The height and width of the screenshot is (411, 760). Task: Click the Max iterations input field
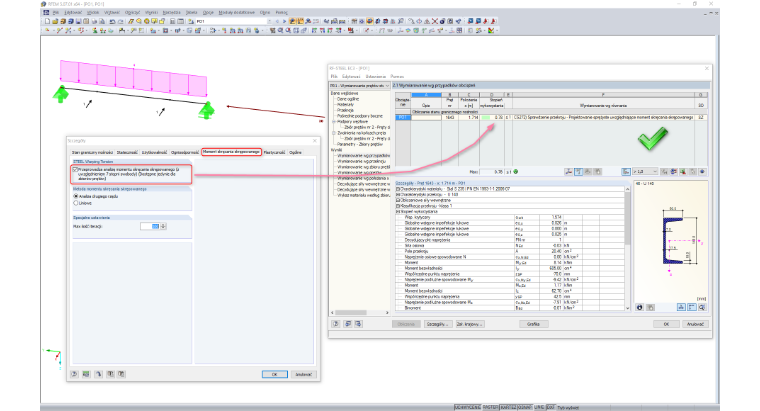tap(150, 226)
